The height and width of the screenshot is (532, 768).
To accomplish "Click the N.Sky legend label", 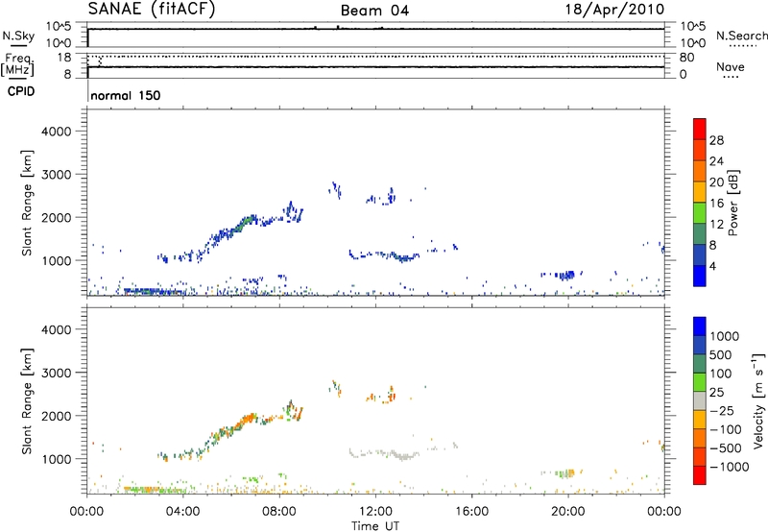I will point(18,36).
